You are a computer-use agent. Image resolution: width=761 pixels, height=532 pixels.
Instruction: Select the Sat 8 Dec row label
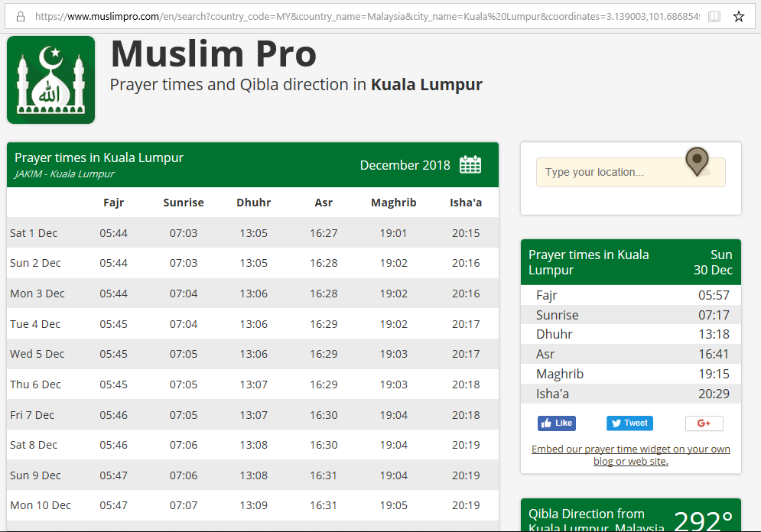click(34, 445)
